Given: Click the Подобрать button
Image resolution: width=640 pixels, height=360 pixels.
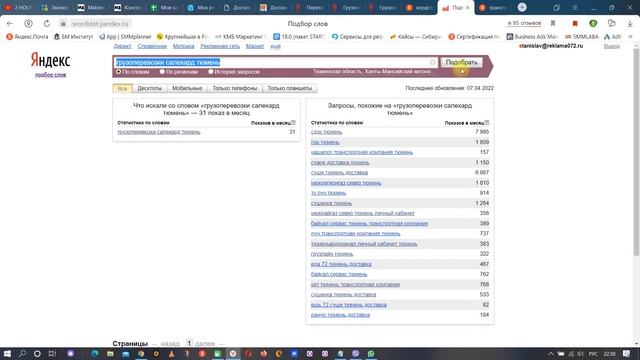Looking at the screenshot, I should 461,62.
